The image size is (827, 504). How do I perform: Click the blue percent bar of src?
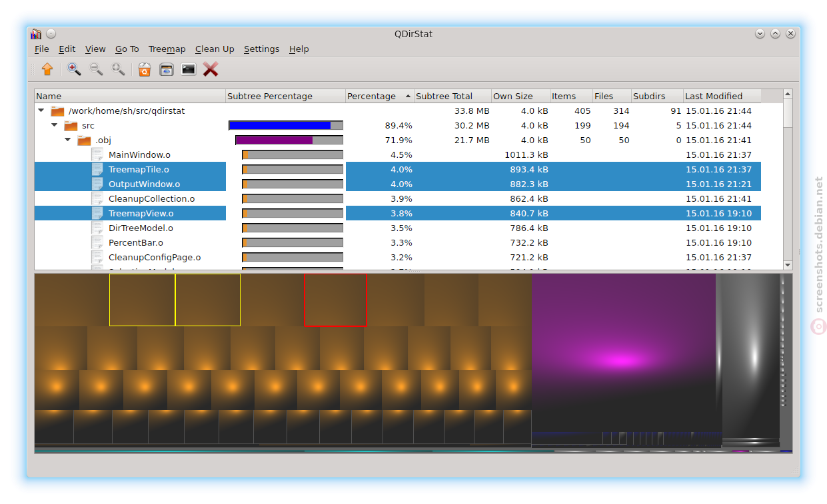(x=286, y=126)
